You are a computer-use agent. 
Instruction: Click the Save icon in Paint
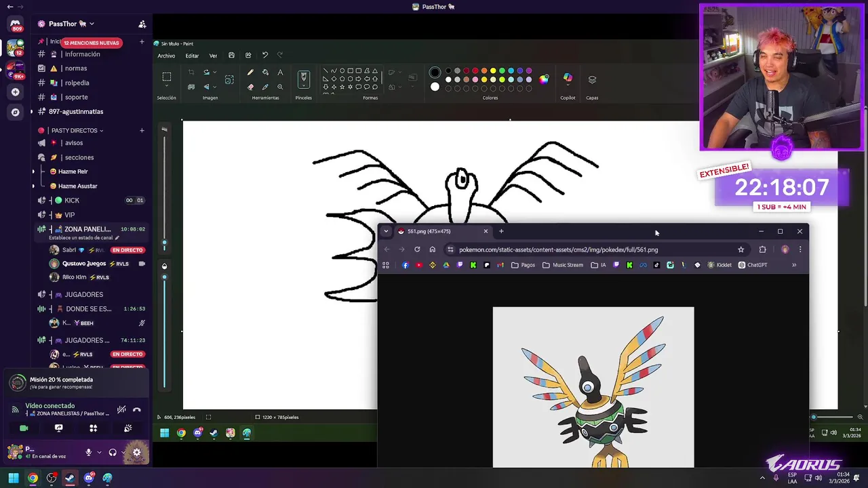(231, 56)
